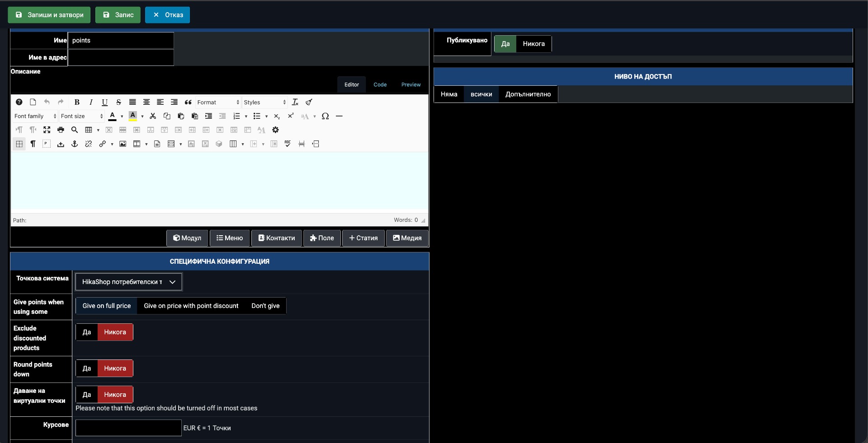This screenshot has height=443, width=868.
Task: Click the Запиши и затвори button
Action: click(x=49, y=15)
